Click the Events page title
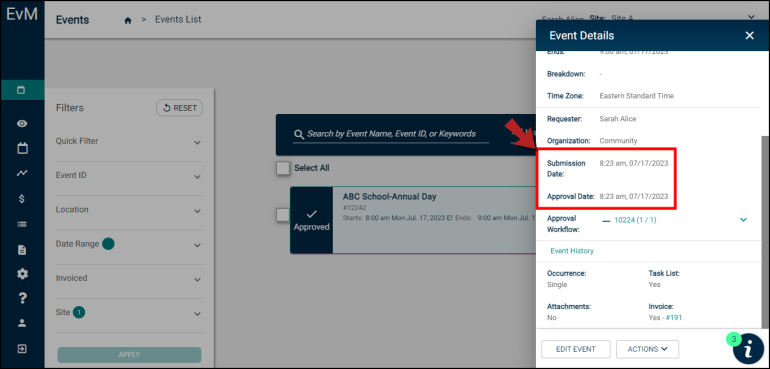 pyautogui.click(x=72, y=20)
